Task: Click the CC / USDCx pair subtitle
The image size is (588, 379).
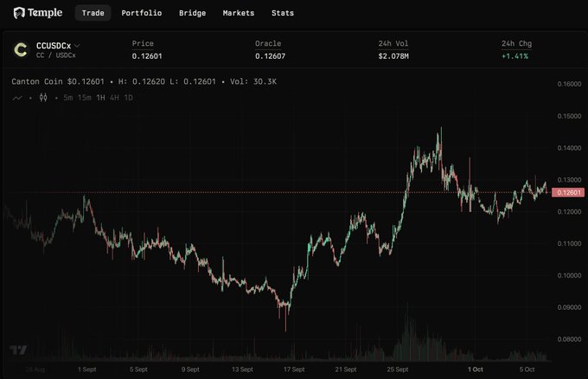Action: [x=56, y=55]
